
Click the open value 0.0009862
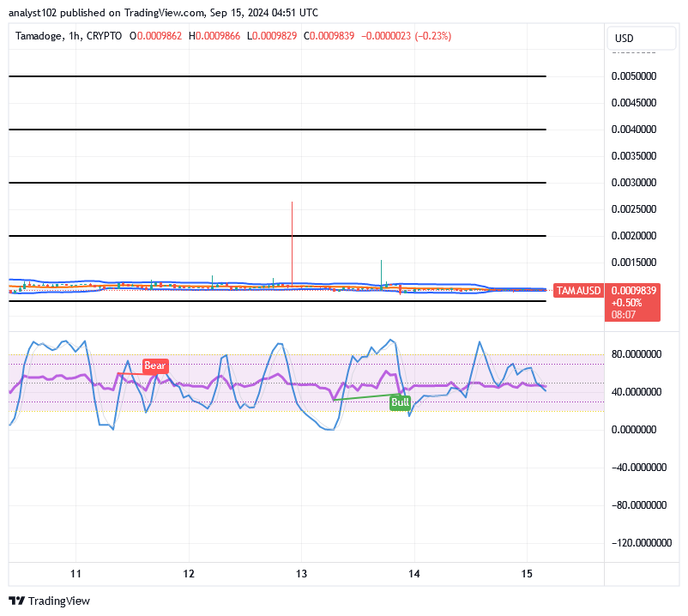point(160,36)
